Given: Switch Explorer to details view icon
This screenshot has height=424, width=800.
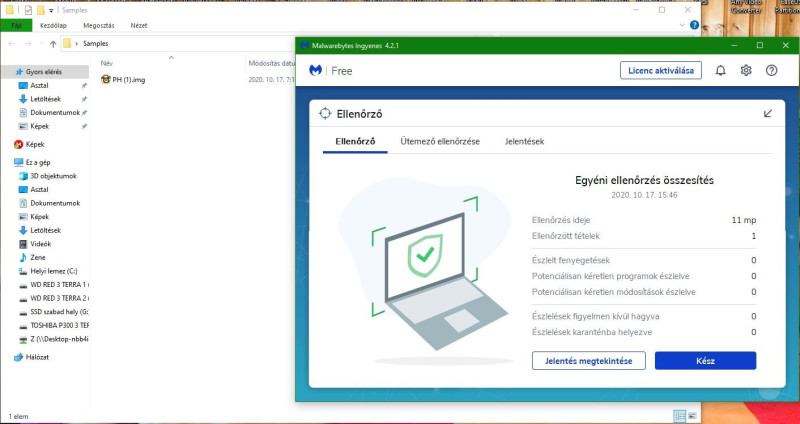Looking at the screenshot, I should pyautogui.click(x=680, y=416).
